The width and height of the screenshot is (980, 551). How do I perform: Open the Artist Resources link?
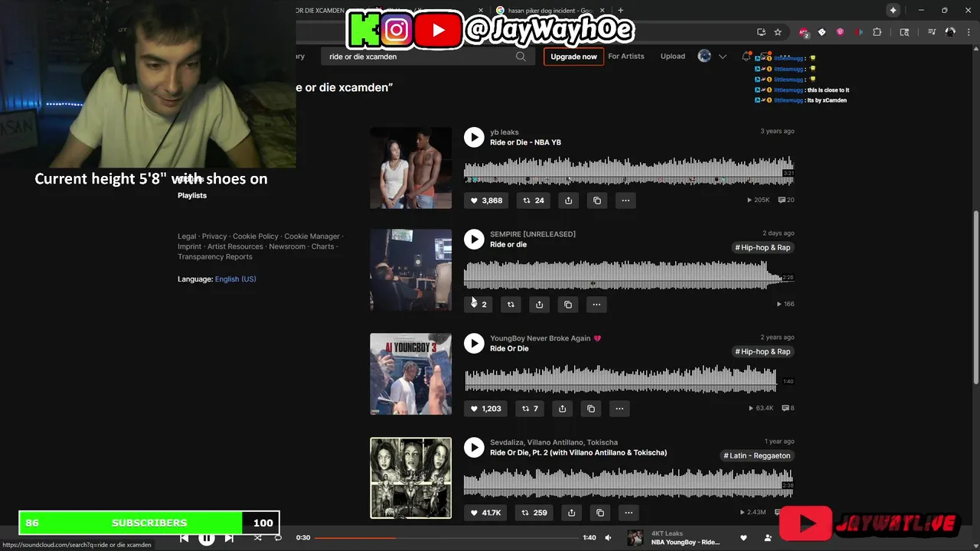235,246
